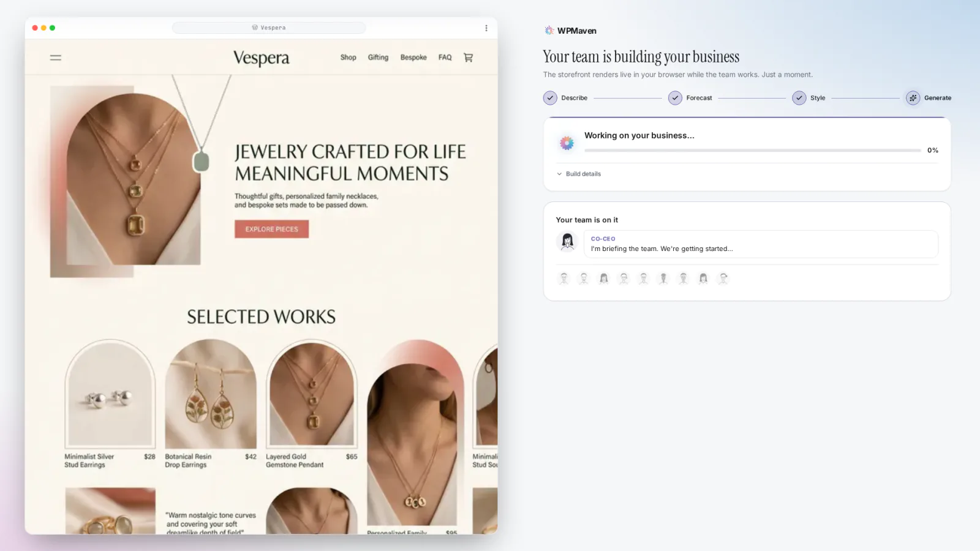The height and width of the screenshot is (551, 980).
Task: Open the FAQ menu item
Action: pos(445,58)
